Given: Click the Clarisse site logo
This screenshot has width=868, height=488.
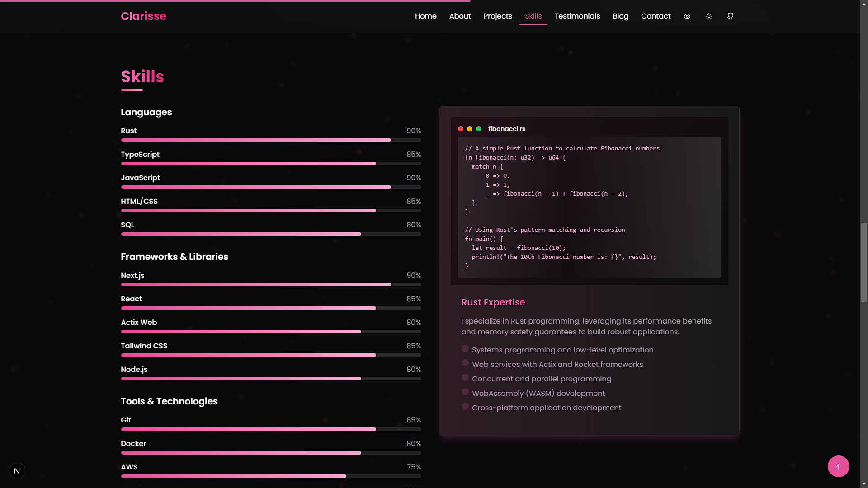Looking at the screenshot, I should point(143,16).
